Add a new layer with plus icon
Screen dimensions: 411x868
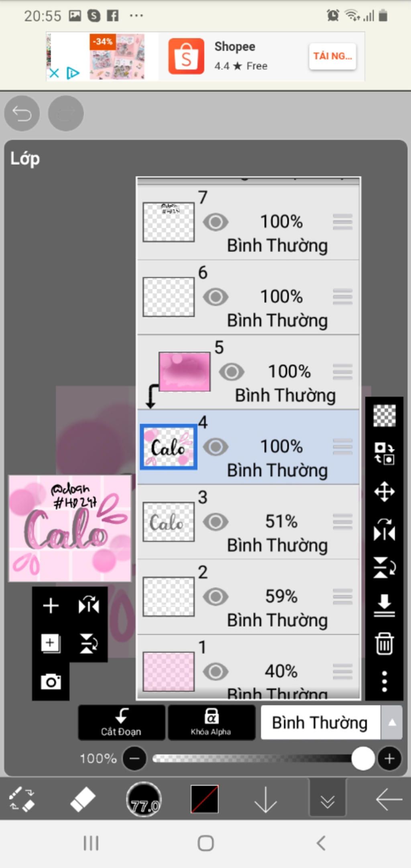tap(51, 605)
